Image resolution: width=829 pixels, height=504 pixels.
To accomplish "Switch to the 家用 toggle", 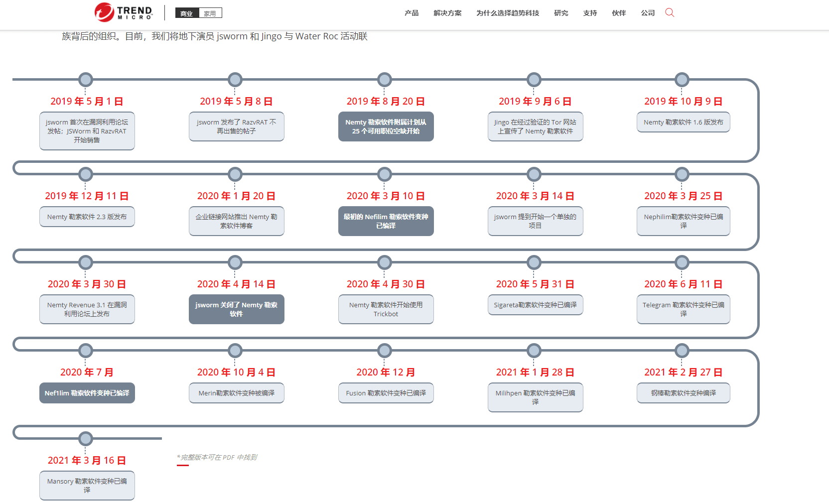I will 210,13.
